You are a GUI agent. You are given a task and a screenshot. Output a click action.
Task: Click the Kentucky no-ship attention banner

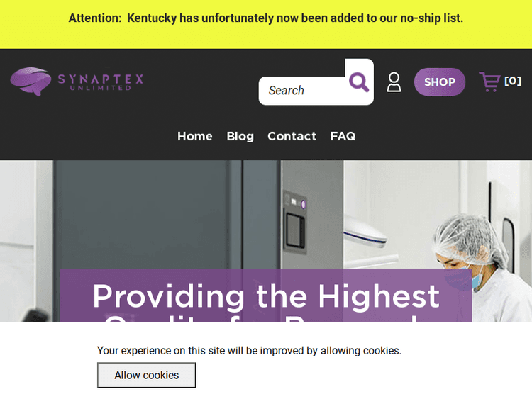point(266,18)
